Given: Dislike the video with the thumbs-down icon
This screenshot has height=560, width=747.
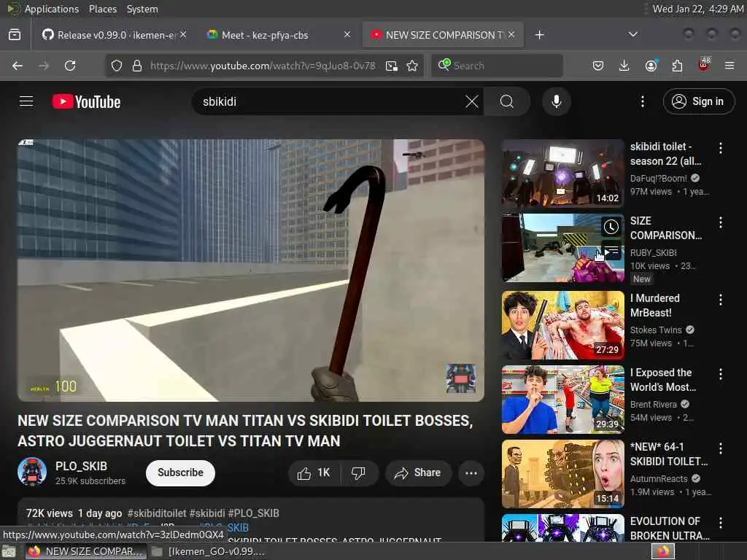Looking at the screenshot, I should [x=359, y=472].
